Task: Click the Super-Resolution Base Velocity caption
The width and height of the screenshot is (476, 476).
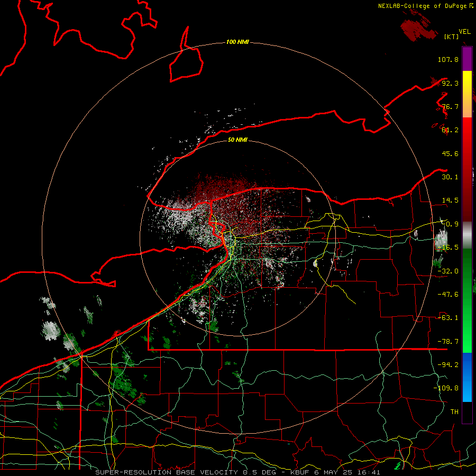Action: pyautogui.click(x=237, y=472)
